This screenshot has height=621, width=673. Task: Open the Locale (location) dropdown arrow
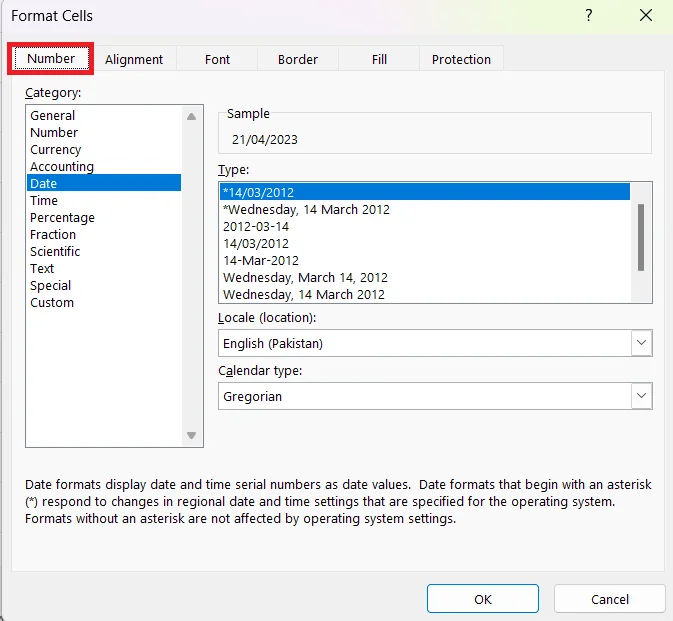pyautogui.click(x=641, y=343)
